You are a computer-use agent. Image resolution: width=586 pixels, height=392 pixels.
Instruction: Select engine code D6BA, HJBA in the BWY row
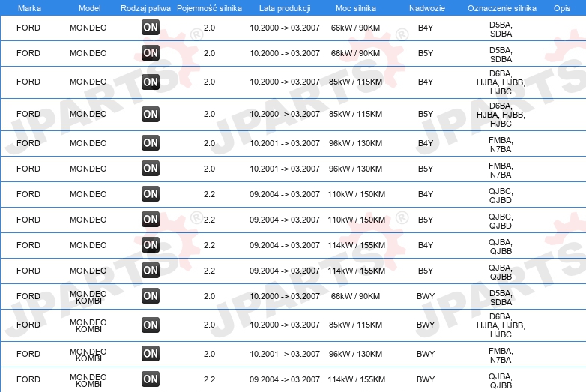tap(501, 325)
